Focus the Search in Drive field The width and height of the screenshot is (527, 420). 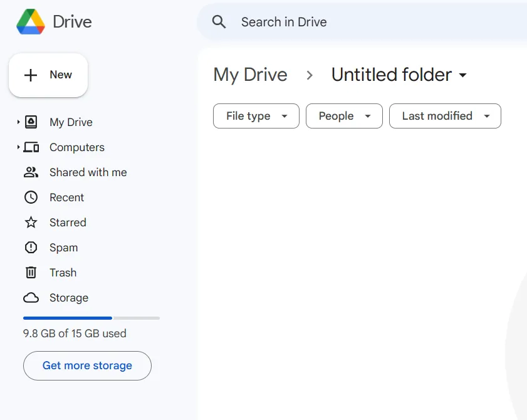(376, 22)
